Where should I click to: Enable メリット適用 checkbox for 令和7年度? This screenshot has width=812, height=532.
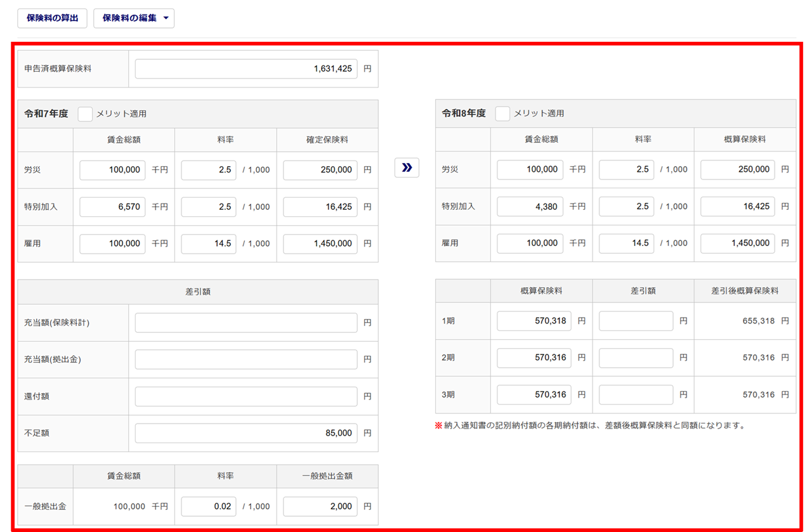85,114
